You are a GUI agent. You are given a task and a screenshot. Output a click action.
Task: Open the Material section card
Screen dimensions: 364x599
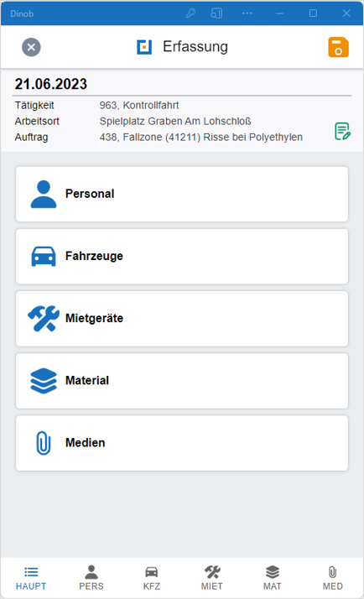(182, 381)
